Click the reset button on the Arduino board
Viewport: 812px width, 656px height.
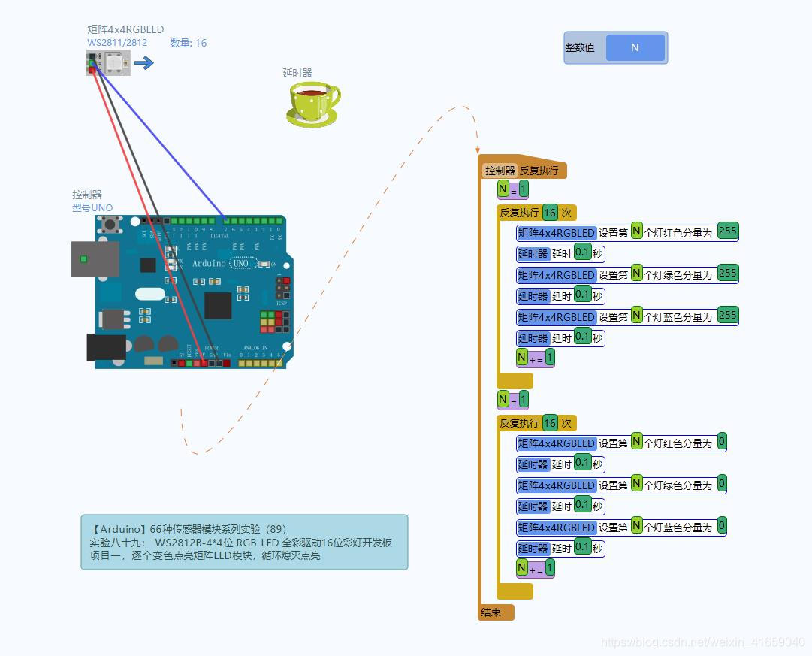click(x=110, y=225)
